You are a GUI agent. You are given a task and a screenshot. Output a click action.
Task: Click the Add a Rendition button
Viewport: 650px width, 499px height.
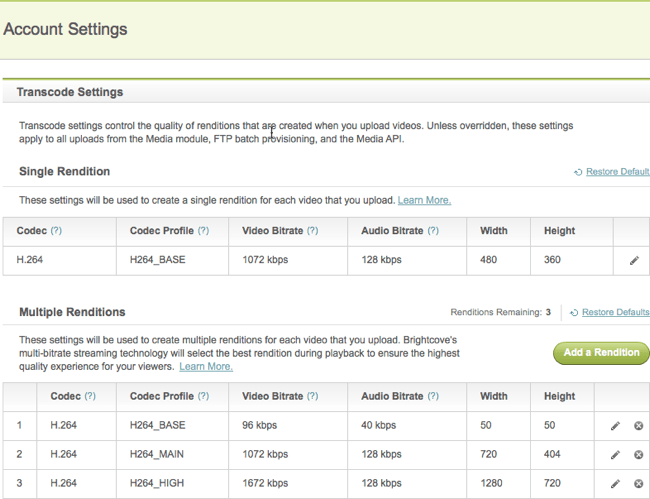pos(601,353)
